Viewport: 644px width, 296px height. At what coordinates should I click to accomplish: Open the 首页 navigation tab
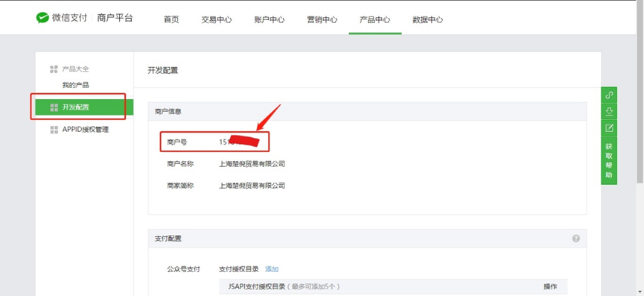coord(171,19)
